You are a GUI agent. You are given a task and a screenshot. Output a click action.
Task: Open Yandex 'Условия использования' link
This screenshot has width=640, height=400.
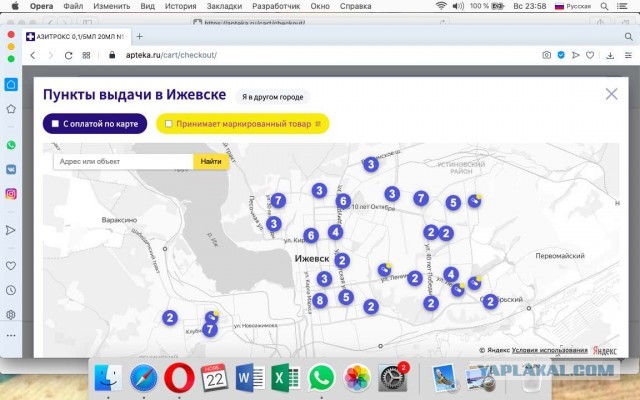(x=549, y=350)
